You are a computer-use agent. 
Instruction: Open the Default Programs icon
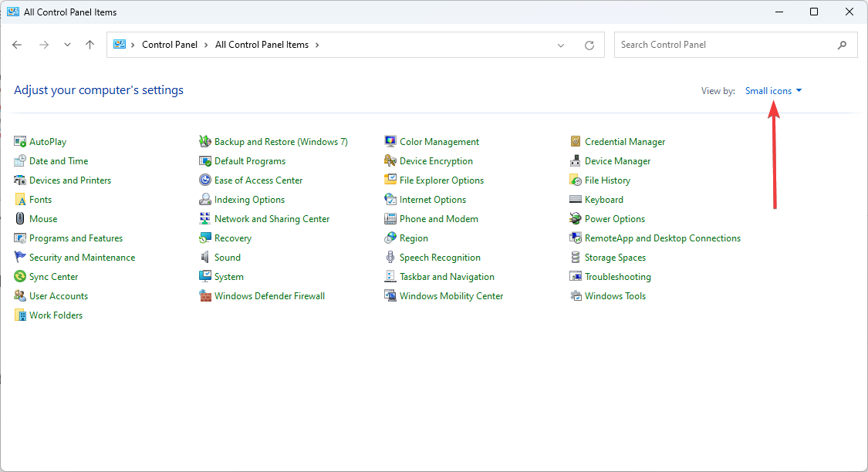205,161
